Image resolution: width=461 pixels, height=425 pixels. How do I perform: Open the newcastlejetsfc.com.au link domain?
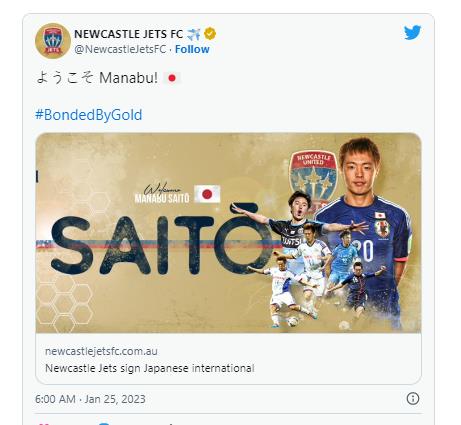click(x=101, y=351)
